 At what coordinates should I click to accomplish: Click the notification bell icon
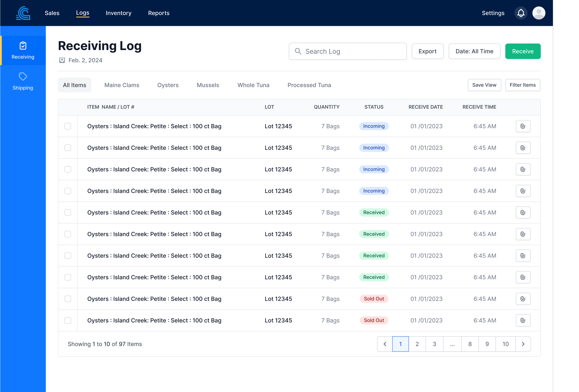(x=521, y=13)
